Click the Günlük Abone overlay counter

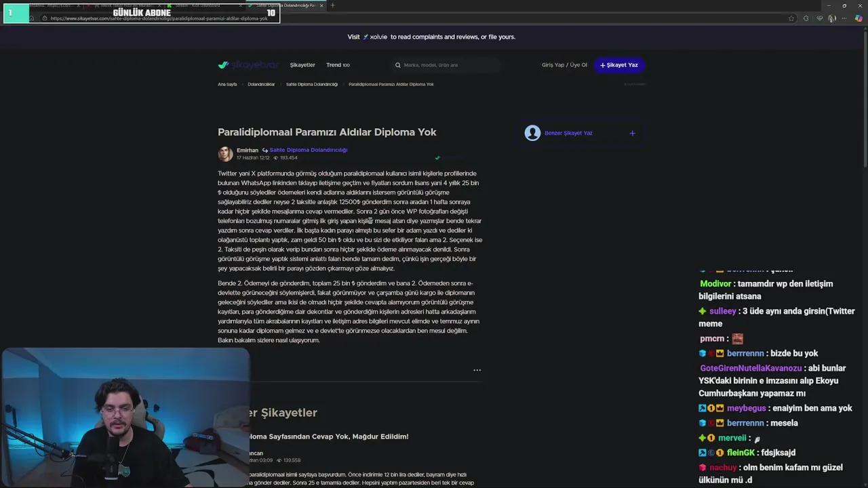[x=142, y=13]
